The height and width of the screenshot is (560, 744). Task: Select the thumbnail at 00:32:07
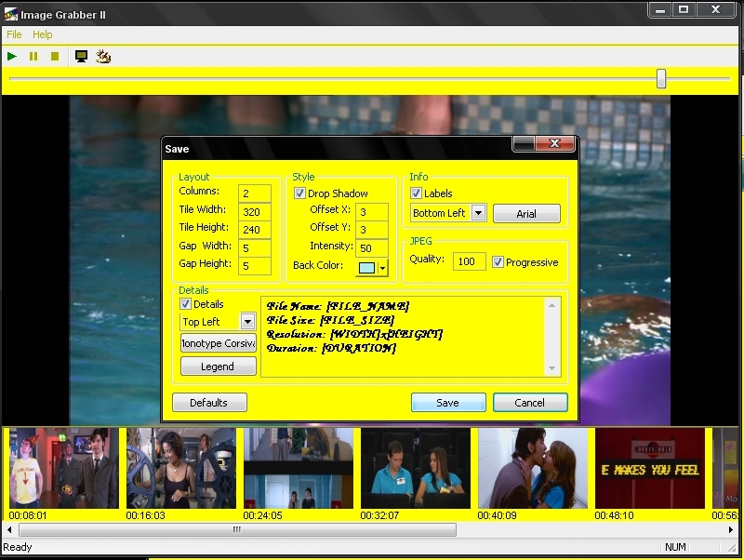click(x=416, y=468)
